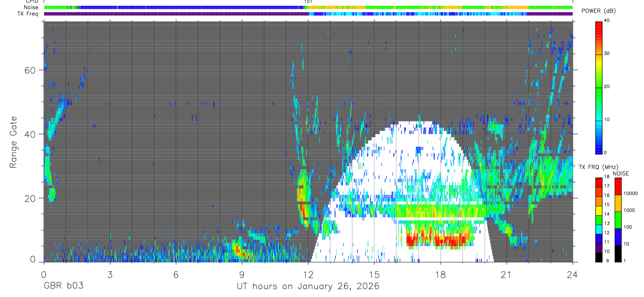The width and height of the screenshot is (644, 297).
Task: Click the cyan segment of the TX FRQ colorbar
Action: coord(599,229)
